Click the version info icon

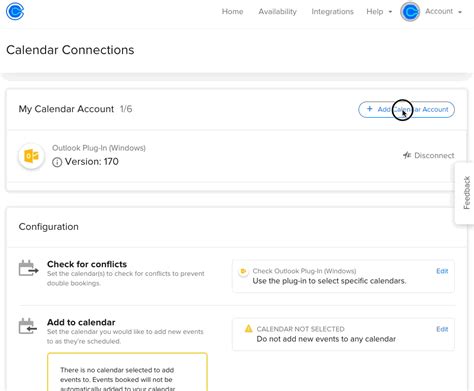click(x=57, y=162)
